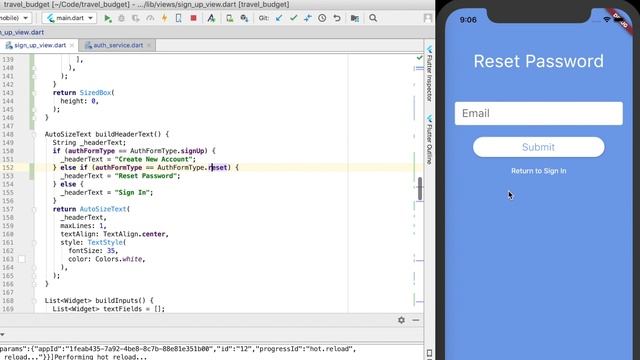
Task: Tap the Submit button in simulator
Action: click(x=538, y=147)
